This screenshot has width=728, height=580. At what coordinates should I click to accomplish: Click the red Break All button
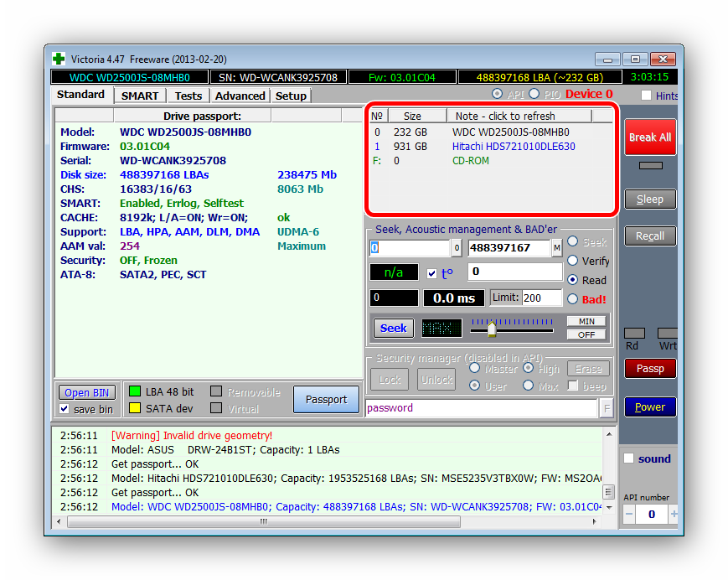[649, 137]
